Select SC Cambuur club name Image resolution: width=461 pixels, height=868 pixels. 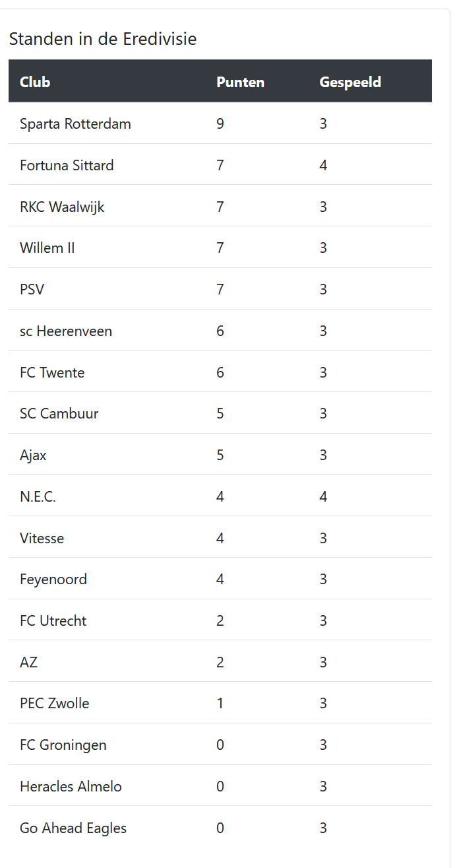point(59,413)
